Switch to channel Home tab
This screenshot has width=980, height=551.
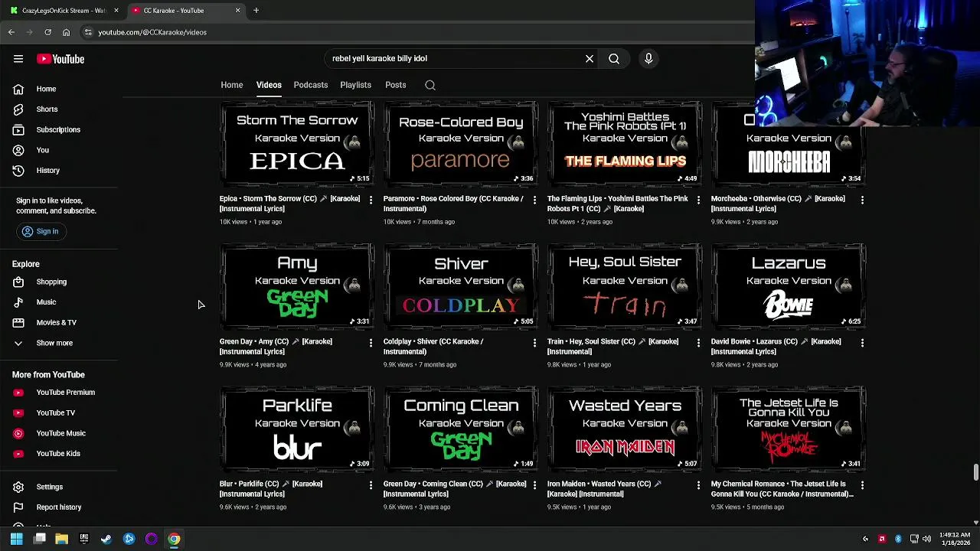tap(232, 85)
